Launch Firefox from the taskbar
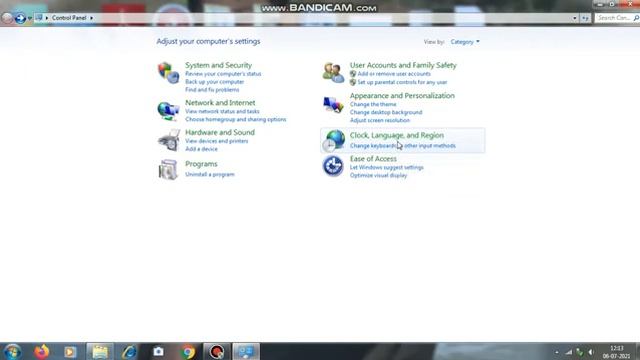This screenshot has width=640, height=360. pyautogui.click(x=41, y=351)
